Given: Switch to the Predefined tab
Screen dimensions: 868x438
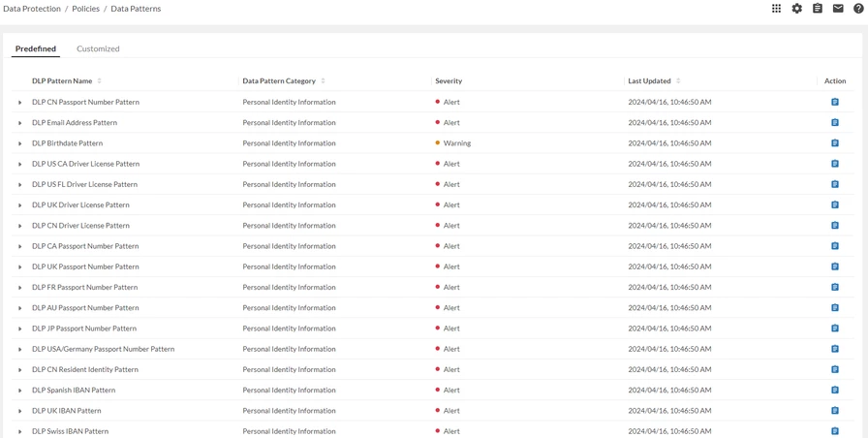Looking at the screenshot, I should (x=36, y=48).
